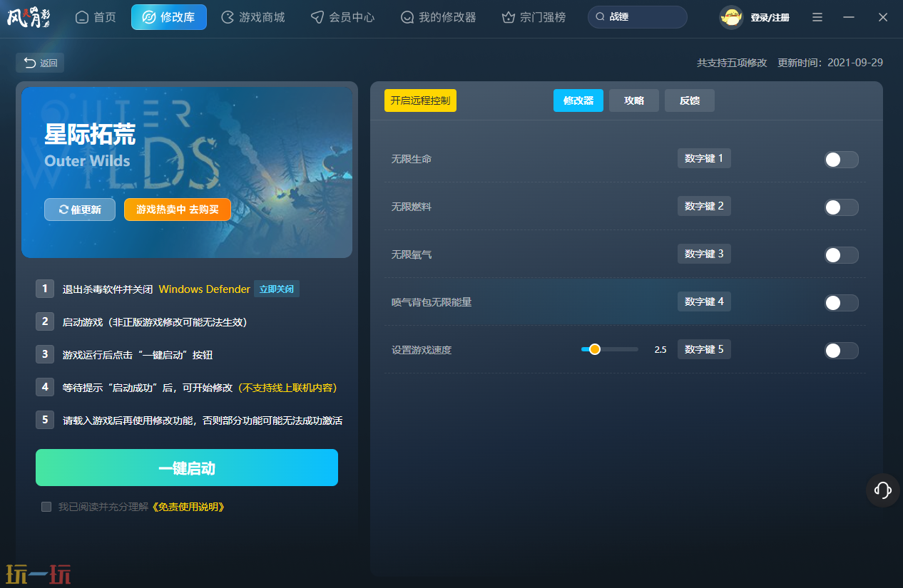Click 游戏热卖中 去购买 button
The image size is (903, 588).
178,210
